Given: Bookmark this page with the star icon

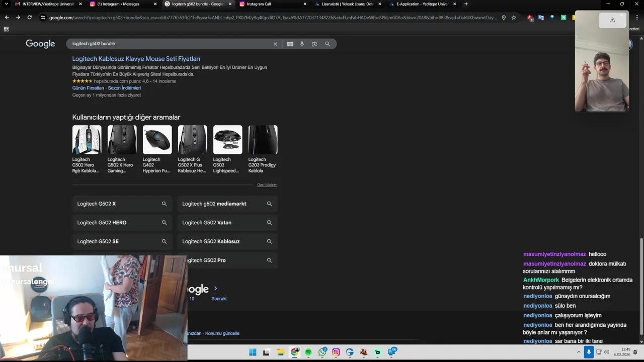Looking at the screenshot, I should [x=514, y=18].
